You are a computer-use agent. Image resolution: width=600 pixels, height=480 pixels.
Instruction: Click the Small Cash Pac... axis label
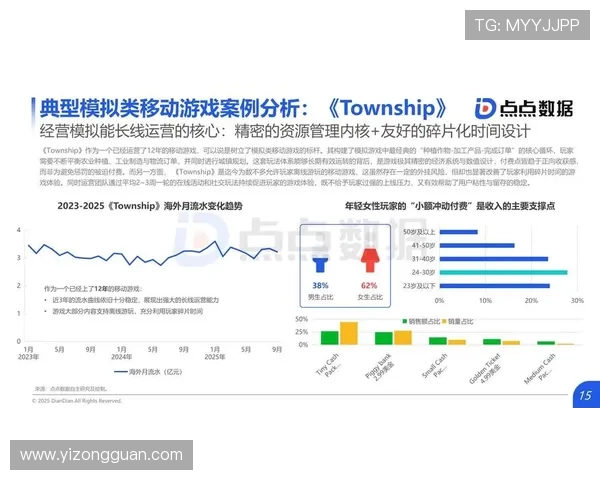(436, 366)
